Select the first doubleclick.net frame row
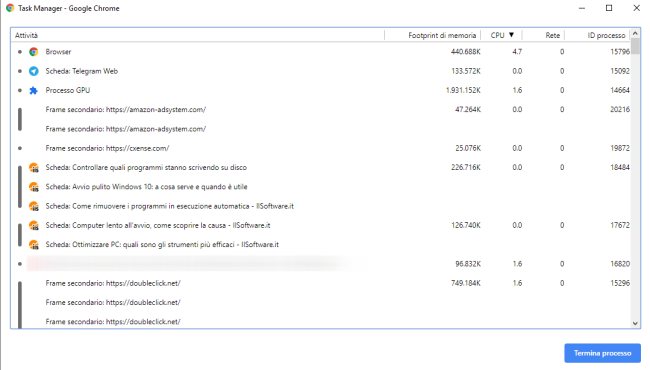The width and height of the screenshot is (650, 370). click(x=320, y=283)
